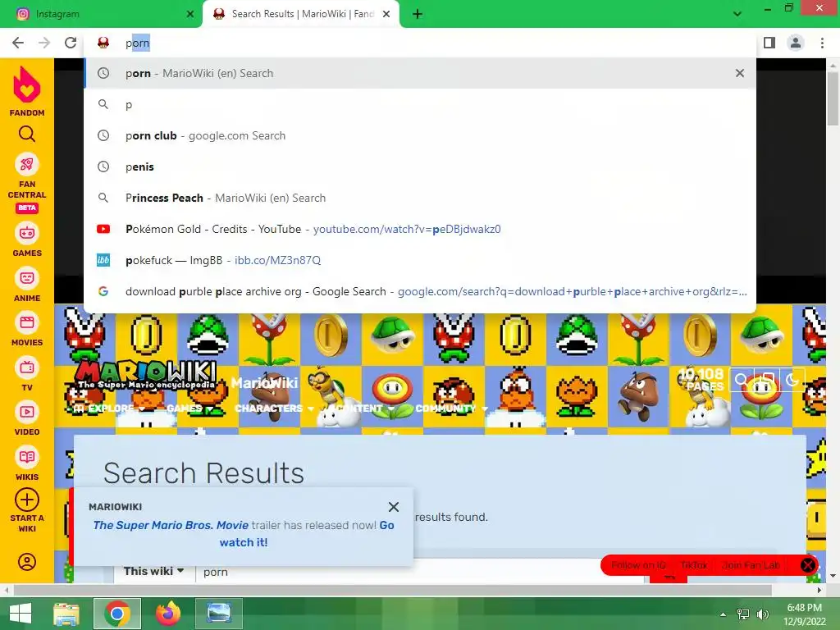Click the Fandom sidebar search icon
This screenshot has height=630, width=840.
coord(27,134)
